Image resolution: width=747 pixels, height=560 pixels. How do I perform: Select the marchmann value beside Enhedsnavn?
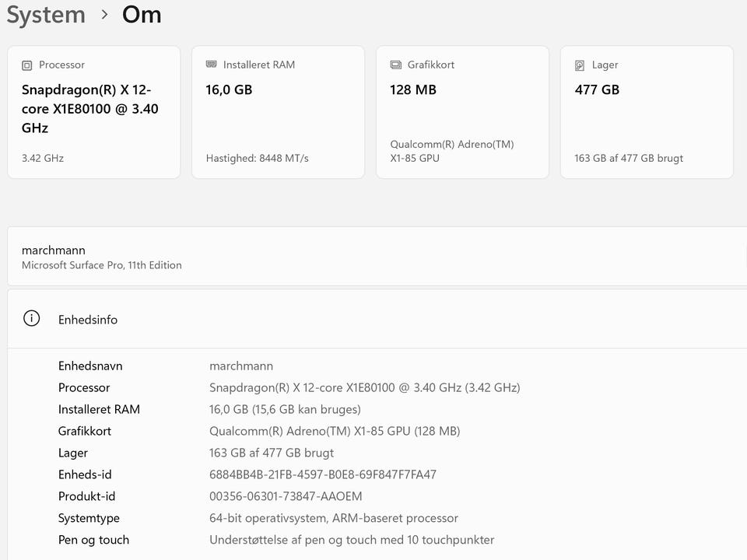[241, 366]
